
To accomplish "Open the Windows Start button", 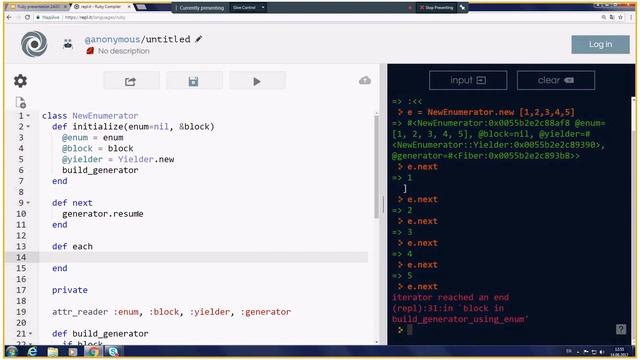I will [12, 351].
